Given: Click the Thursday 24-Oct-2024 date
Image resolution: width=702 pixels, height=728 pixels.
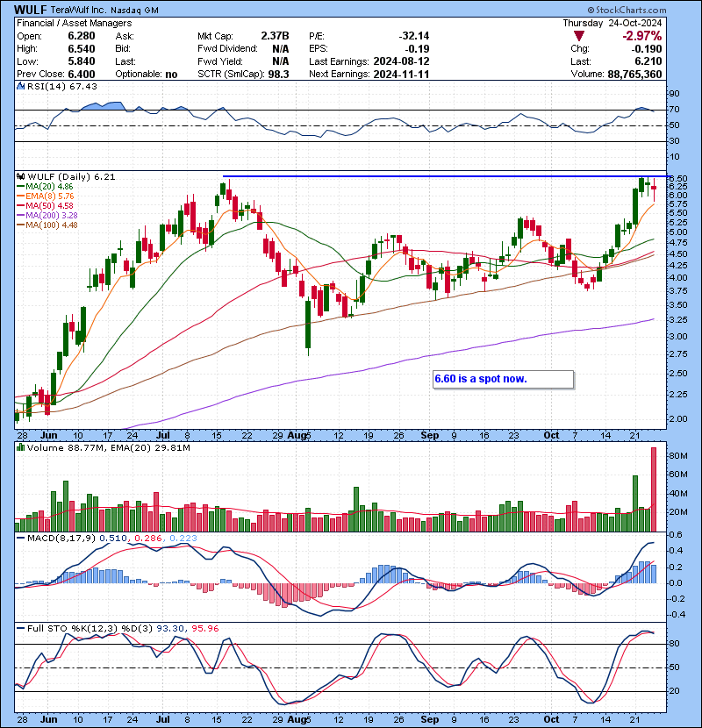Looking at the screenshot, I should click(612, 23).
